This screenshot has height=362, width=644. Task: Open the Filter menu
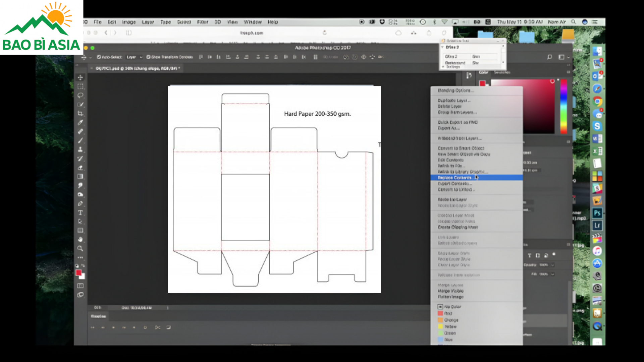tap(202, 22)
